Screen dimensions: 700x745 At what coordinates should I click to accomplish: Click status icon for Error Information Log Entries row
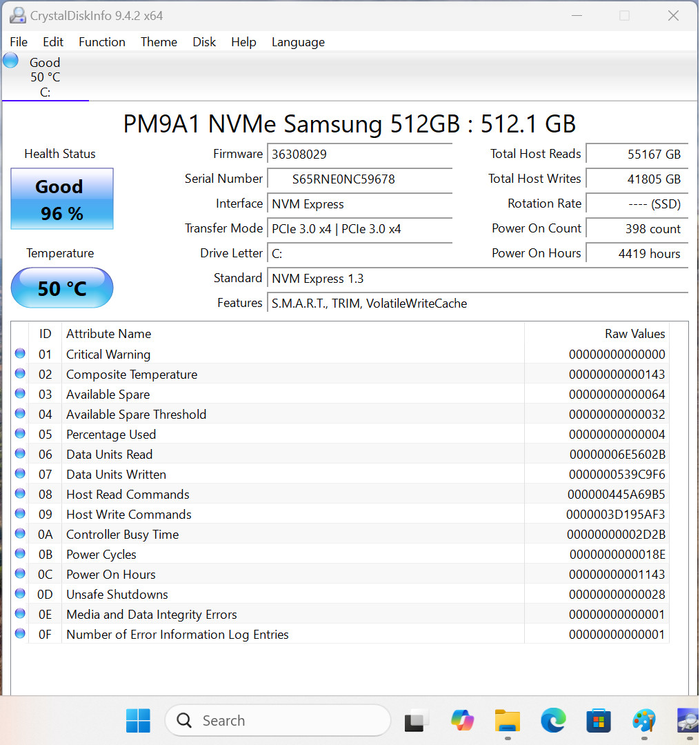[20, 633]
